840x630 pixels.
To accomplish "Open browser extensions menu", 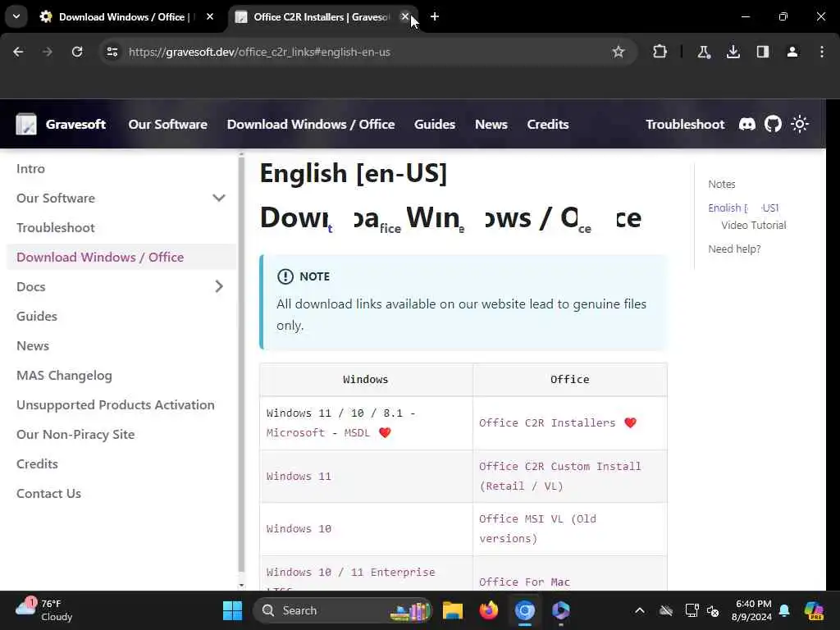I will coord(660,52).
